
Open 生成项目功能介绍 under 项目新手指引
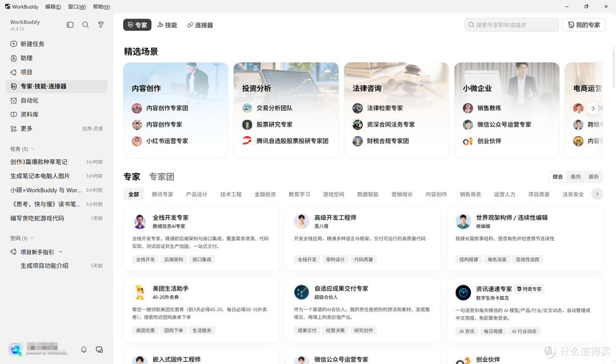click(56, 265)
